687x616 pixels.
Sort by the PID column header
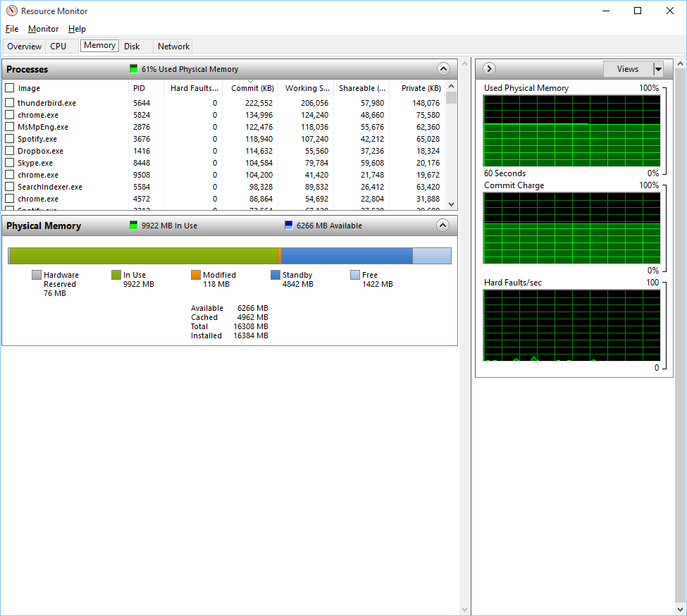147,88
